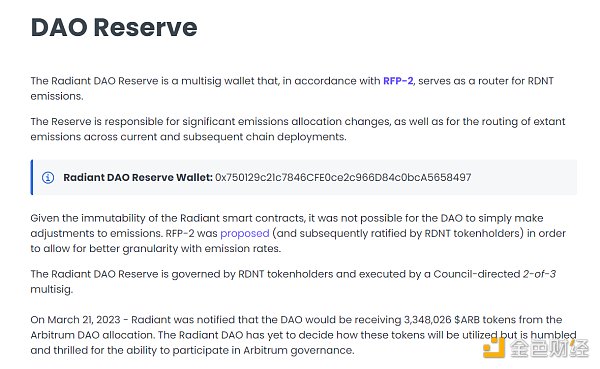Viewport: 600px width, 369px height.
Task: Follow the purple 'proposed' hyperlink
Action: (245, 233)
